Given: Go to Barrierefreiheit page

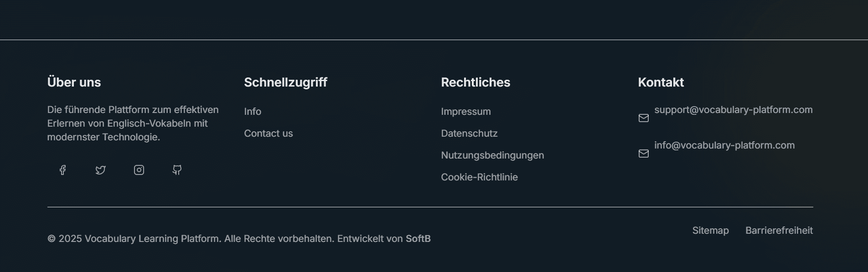Looking at the screenshot, I should click(x=779, y=231).
